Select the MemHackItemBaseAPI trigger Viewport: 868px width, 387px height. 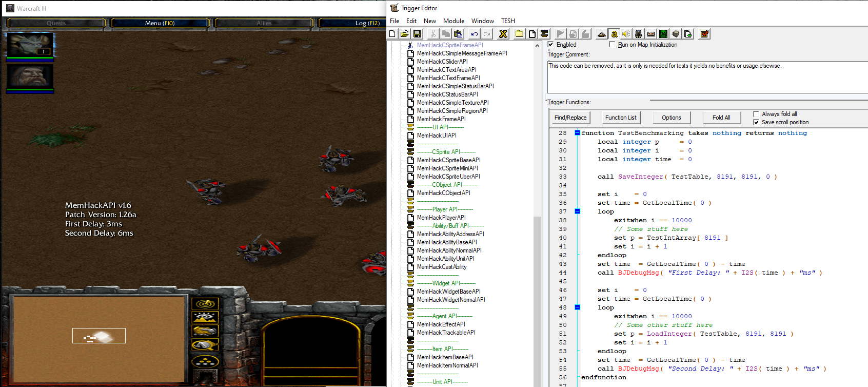coord(445,357)
